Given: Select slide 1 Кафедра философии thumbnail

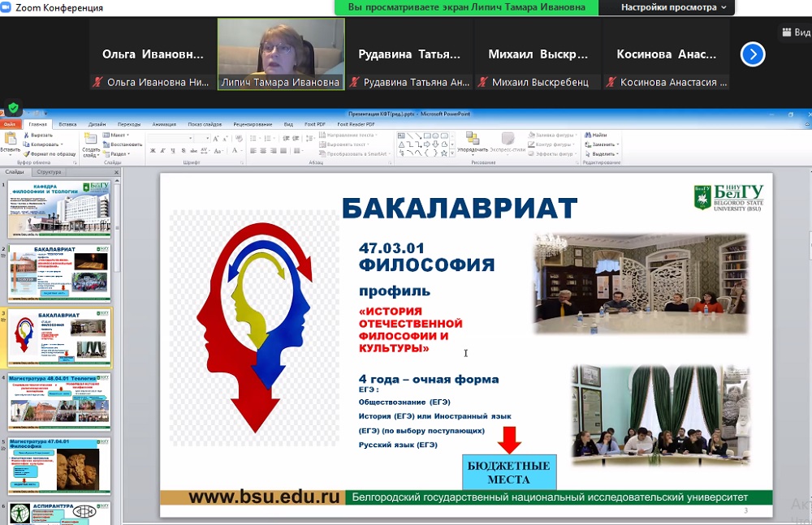Looking at the screenshot, I should [x=59, y=209].
